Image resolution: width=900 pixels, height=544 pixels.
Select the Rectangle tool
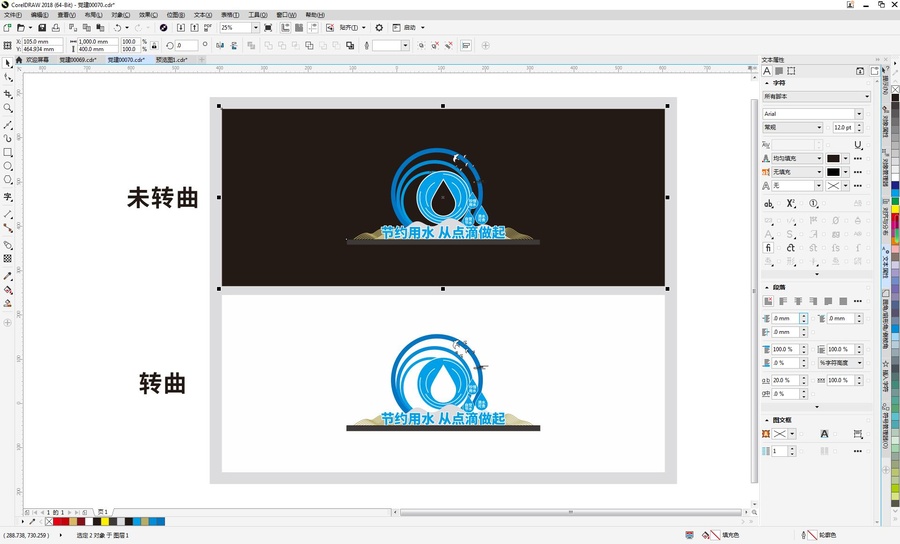(7, 152)
